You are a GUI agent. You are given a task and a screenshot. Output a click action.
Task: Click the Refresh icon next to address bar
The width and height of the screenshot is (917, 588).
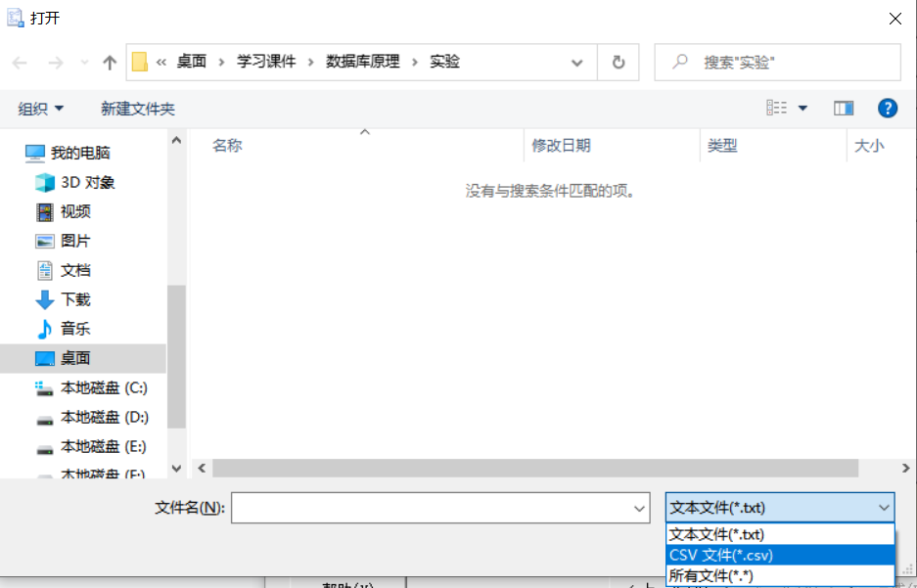tap(619, 61)
